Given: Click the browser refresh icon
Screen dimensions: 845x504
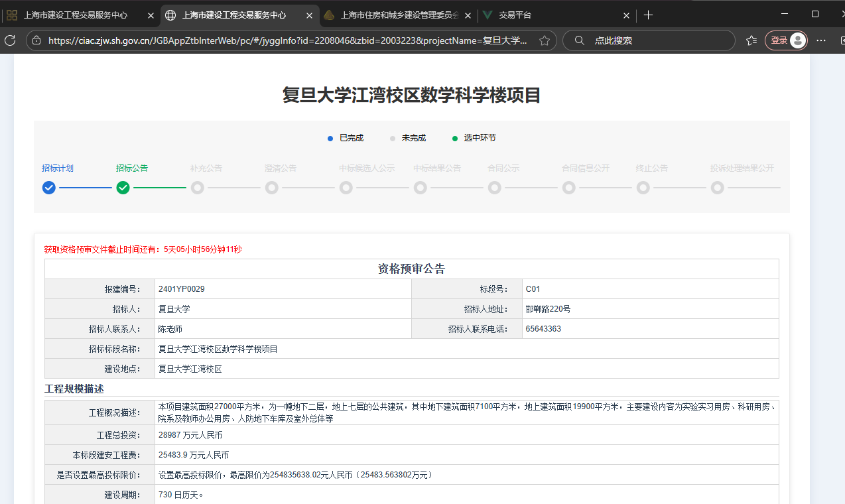Looking at the screenshot, I should click(x=10, y=40).
